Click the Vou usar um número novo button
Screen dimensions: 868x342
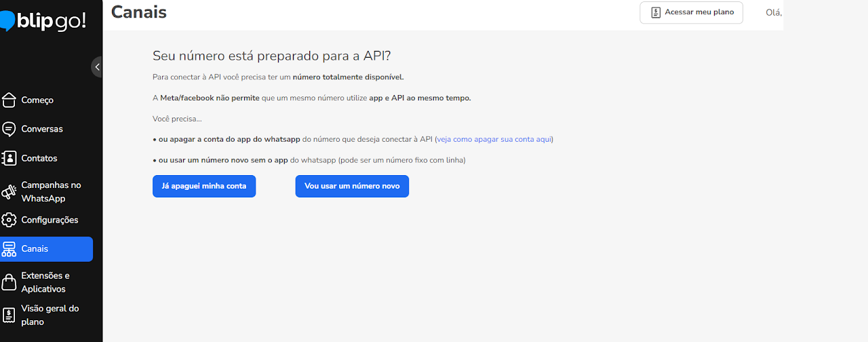[x=352, y=186]
